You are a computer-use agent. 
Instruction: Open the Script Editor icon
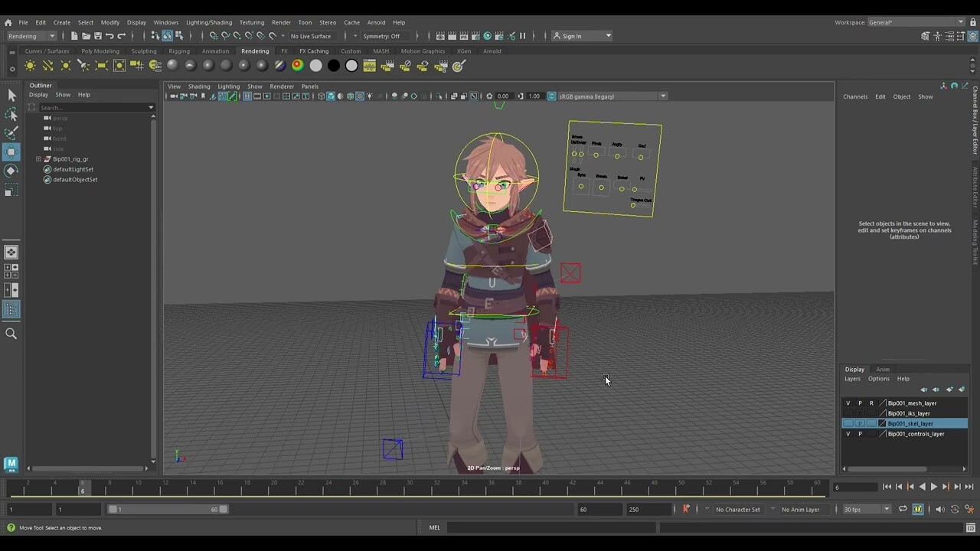click(x=969, y=527)
